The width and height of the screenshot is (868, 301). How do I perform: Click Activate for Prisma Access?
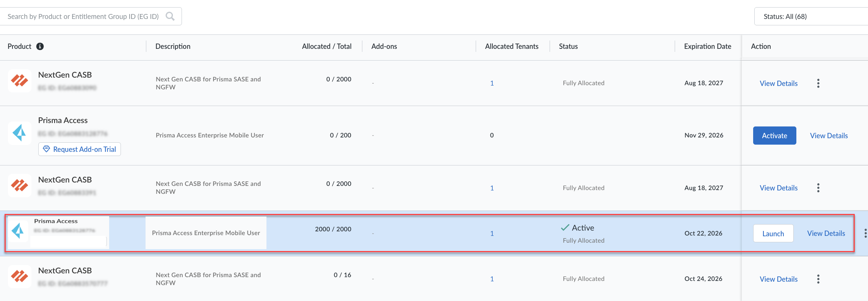774,136
